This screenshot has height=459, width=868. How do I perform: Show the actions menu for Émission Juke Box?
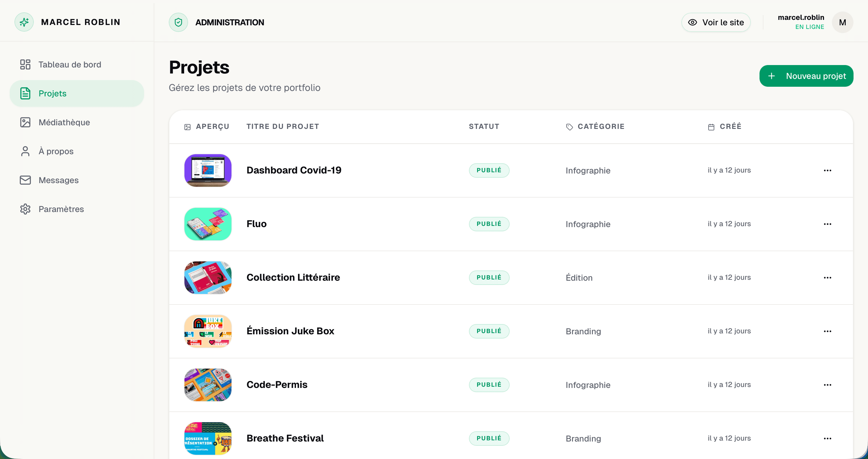pos(827,331)
